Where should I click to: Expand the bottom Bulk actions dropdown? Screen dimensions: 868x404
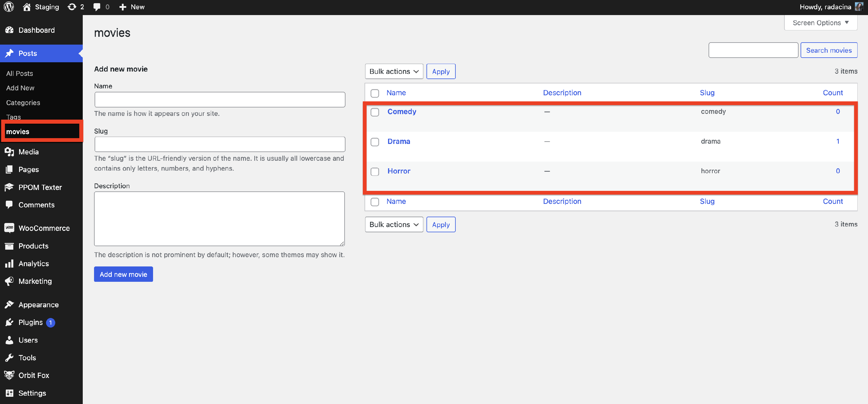(393, 224)
